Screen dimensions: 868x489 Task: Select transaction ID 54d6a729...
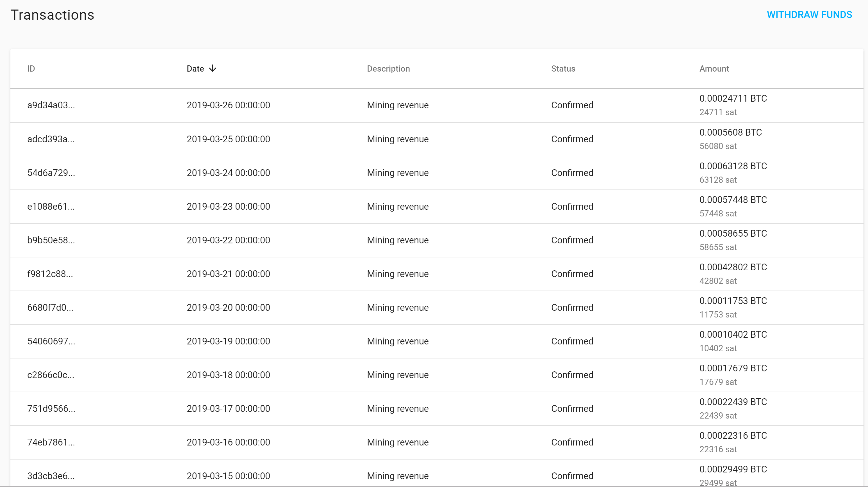tap(51, 173)
